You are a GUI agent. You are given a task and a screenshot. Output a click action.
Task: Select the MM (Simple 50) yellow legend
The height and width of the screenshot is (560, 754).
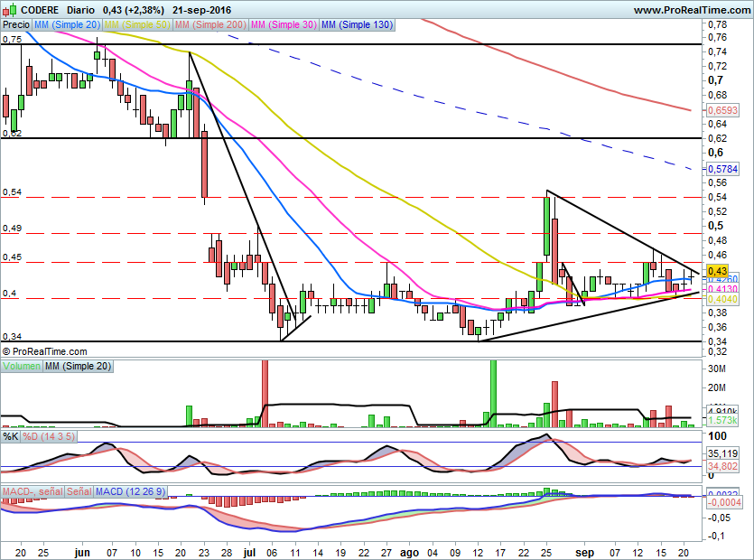pyautogui.click(x=137, y=25)
